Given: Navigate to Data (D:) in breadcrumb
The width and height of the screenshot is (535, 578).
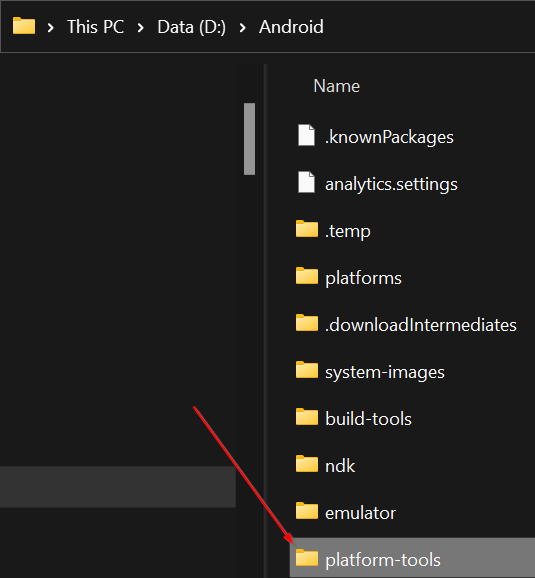Looking at the screenshot, I should (x=191, y=27).
